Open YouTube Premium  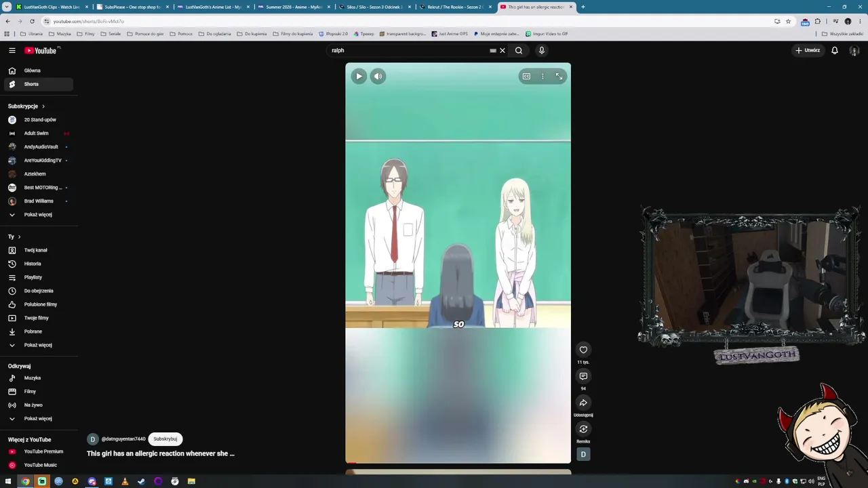tap(39, 451)
